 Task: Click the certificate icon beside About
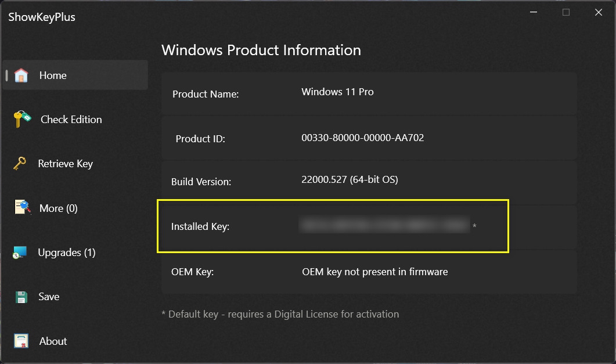pyautogui.click(x=21, y=341)
